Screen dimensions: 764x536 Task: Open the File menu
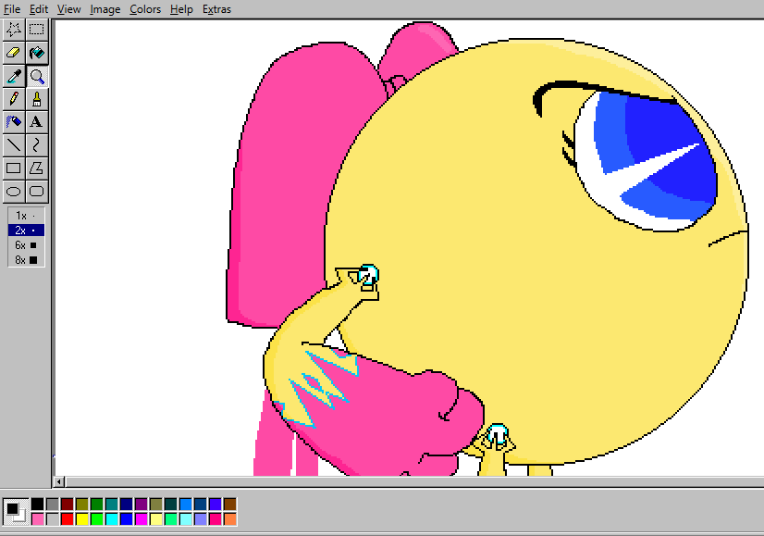pyautogui.click(x=12, y=9)
